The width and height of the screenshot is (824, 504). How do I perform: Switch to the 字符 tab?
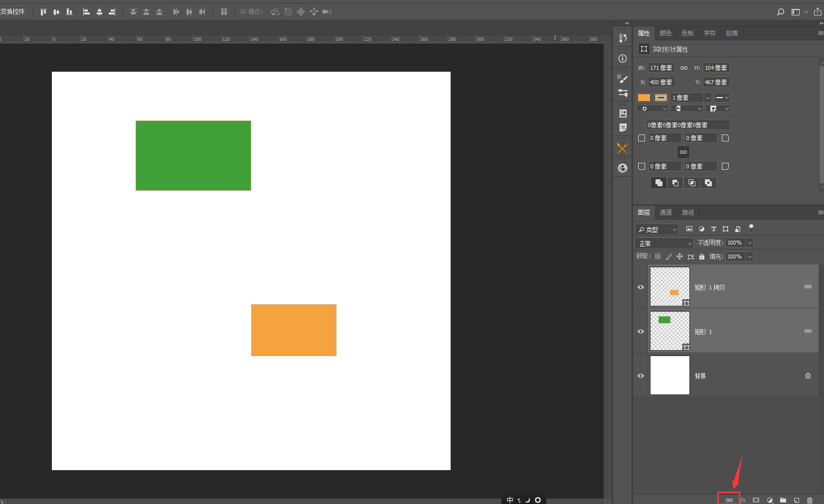[x=709, y=33]
